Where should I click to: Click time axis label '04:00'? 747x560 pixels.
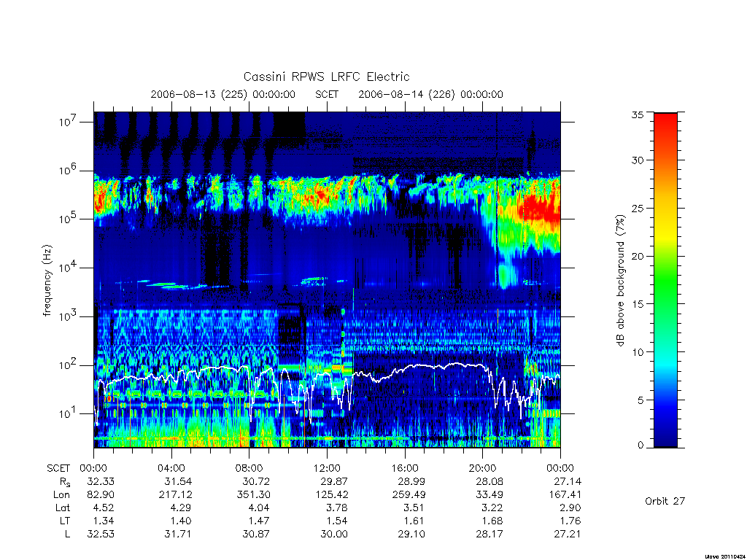(171, 469)
